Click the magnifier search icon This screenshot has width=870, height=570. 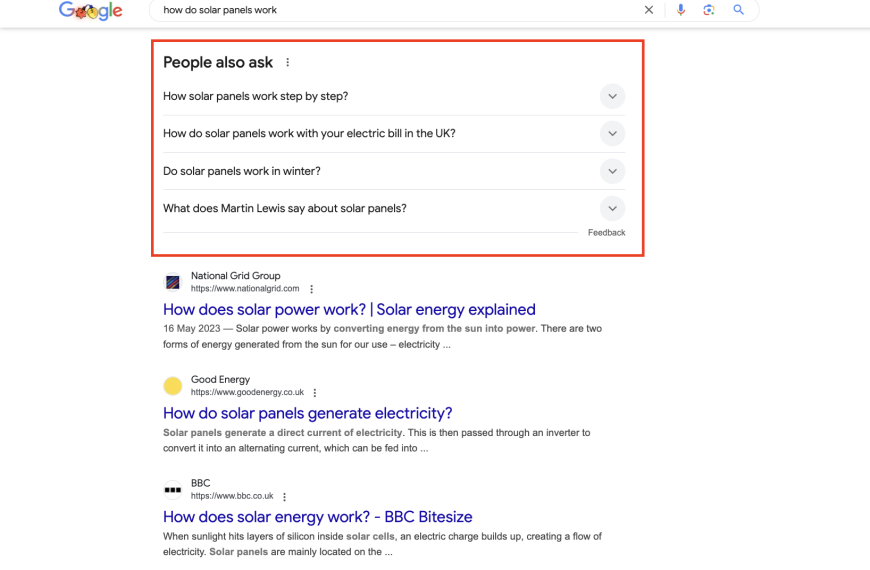pyautogui.click(x=739, y=10)
